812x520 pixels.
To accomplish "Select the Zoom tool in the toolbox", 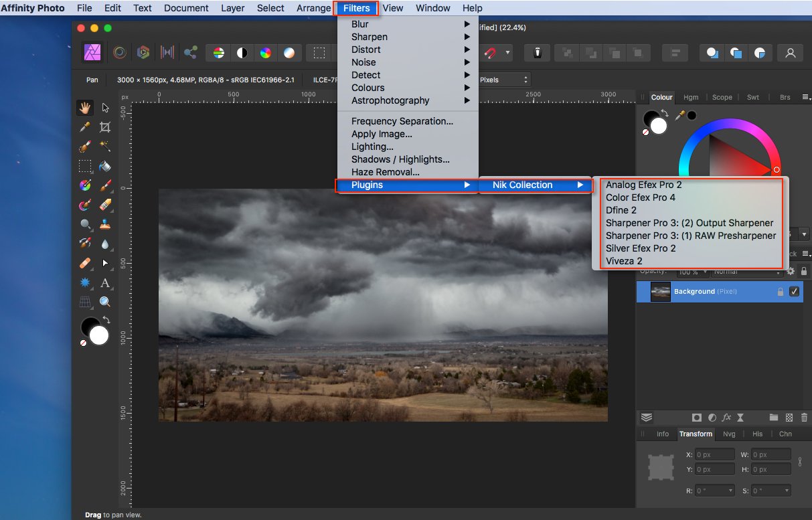I will pyautogui.click(x=105, y=300).
